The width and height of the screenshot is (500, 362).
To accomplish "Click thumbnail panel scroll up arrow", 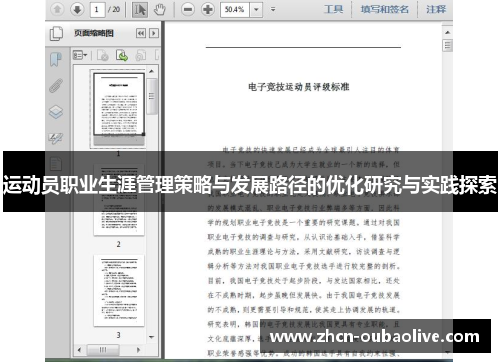I will point(152,71).
